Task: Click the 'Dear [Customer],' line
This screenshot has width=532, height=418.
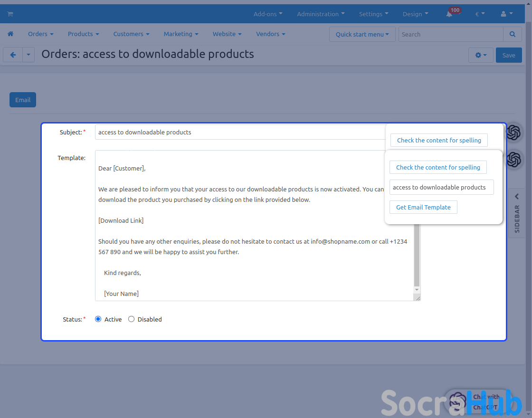Action: click(122, 168)
